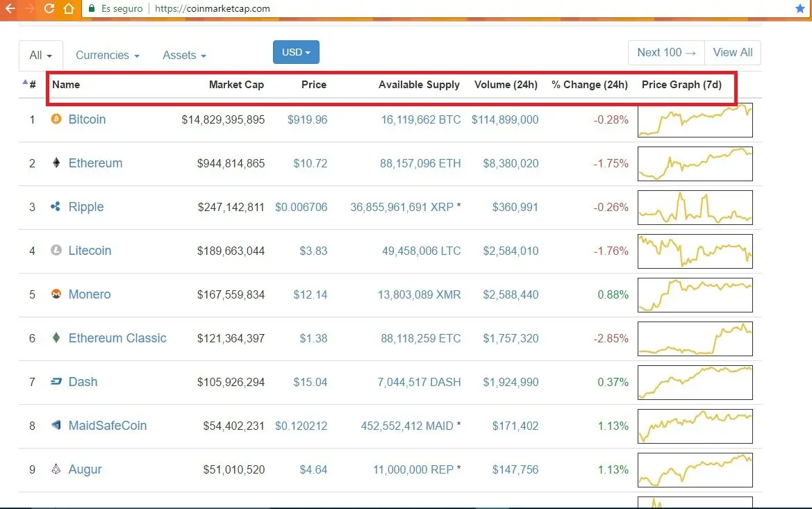Open the MaidSafeCoin link
Screen dimensions: 812x509
108,425
